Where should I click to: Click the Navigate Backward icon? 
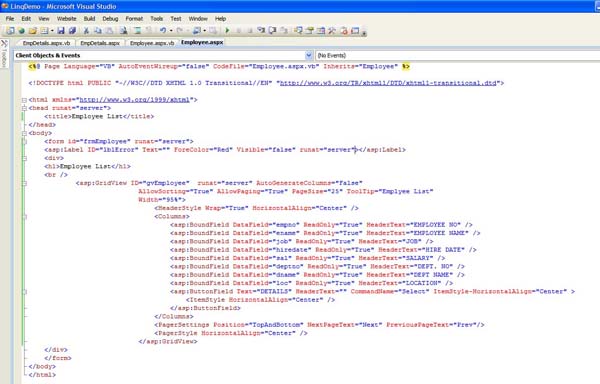click(197, 31)
